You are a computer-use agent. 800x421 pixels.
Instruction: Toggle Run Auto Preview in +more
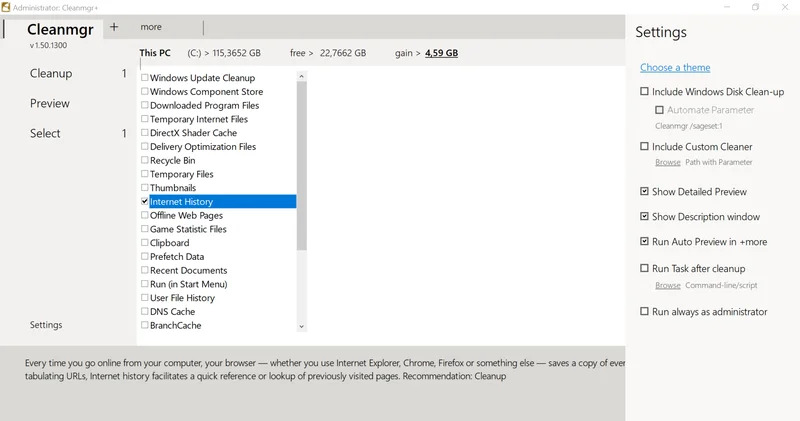pyautogui.click(x=644, y=241)
